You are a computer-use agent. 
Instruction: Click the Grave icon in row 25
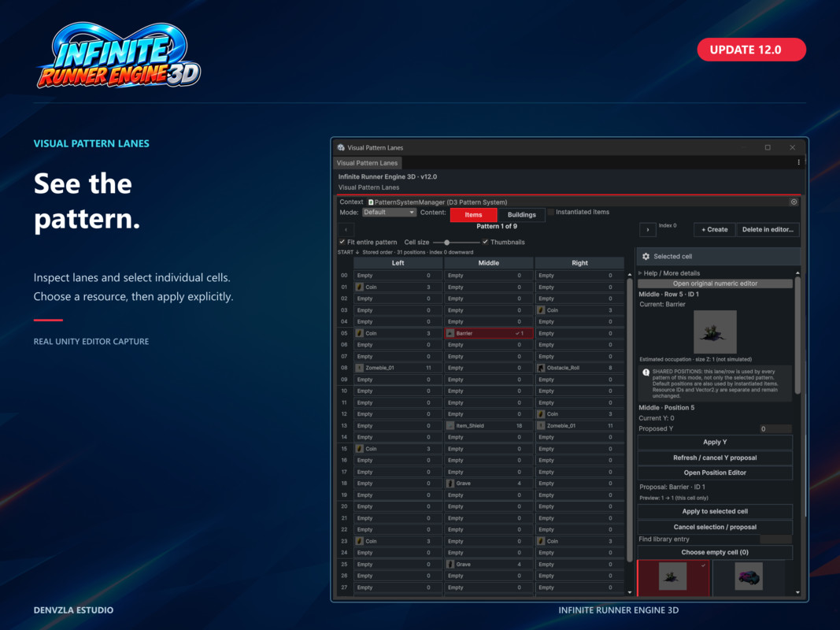450,564
